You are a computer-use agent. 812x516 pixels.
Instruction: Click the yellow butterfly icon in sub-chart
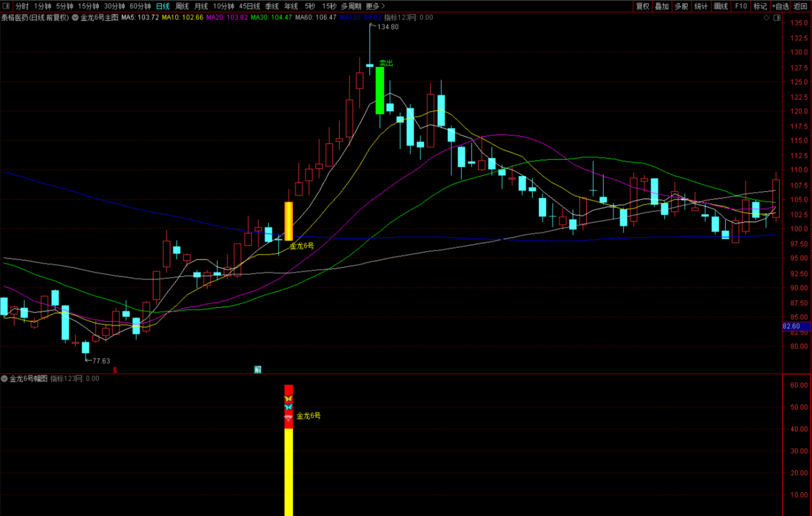point(288,399)
